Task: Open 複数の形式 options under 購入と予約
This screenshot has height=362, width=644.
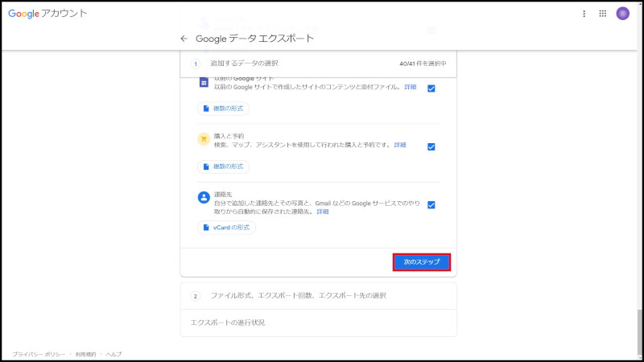Action: tap(224, 167)
